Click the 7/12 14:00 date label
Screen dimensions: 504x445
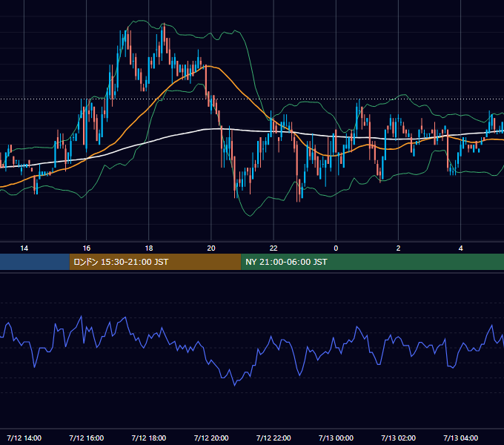coord(24,438)
